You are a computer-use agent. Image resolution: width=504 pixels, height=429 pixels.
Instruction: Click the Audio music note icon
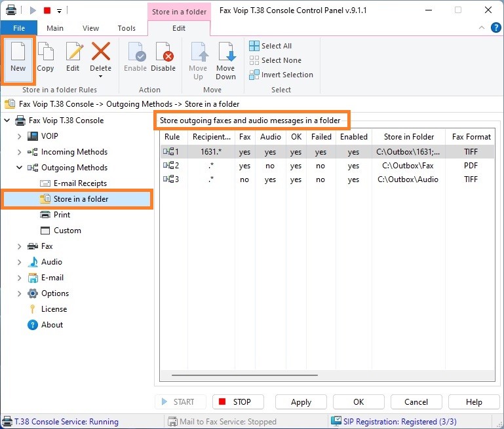pyautogui.click(x=33, y=262)
